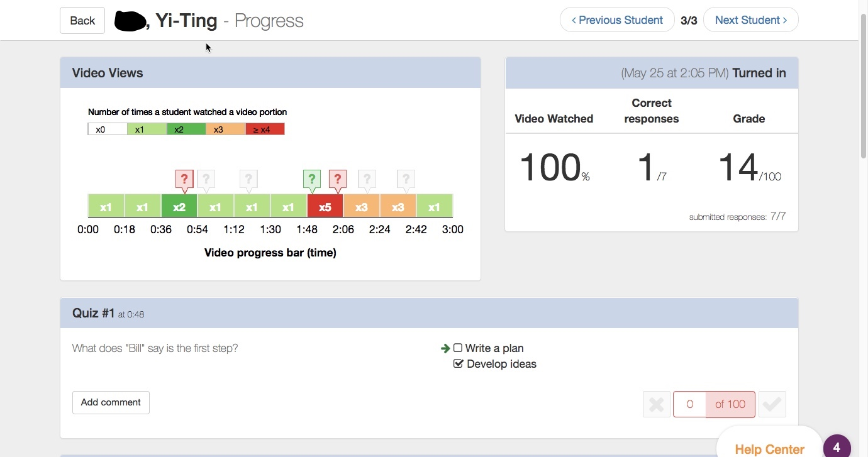Click the red question marker above x2 segment
This screenshot has height=457, width=868.
[x=184, y=179]
